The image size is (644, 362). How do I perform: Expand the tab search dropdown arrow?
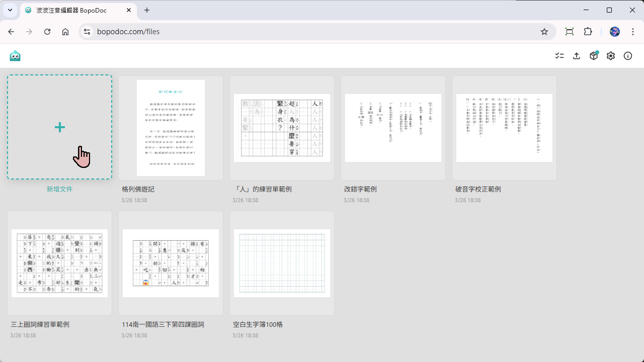[10, 10]
